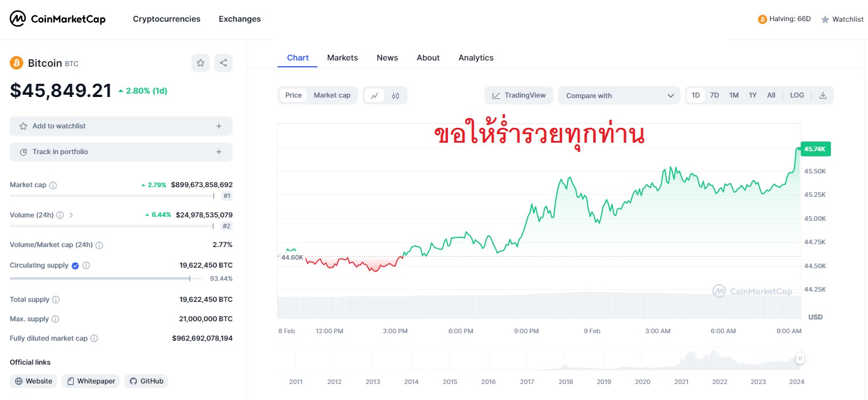Expand the Volume (24h) chevron
This screenshot has height=400, width=868.
(71, 215)
